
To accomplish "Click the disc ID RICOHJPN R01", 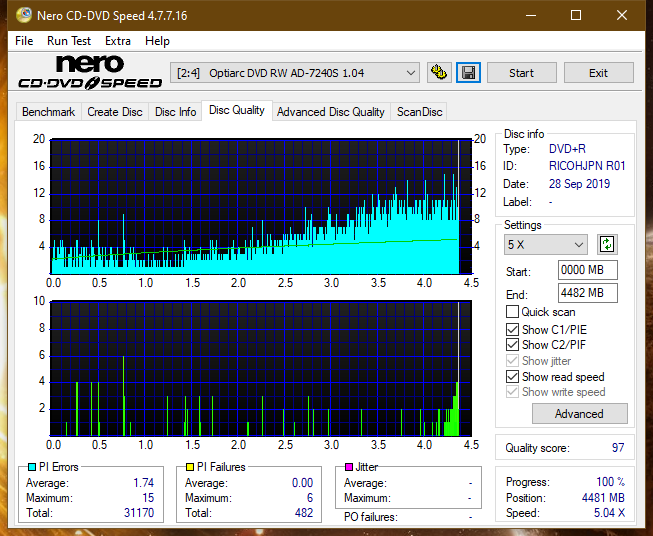I will click(587, 166).
